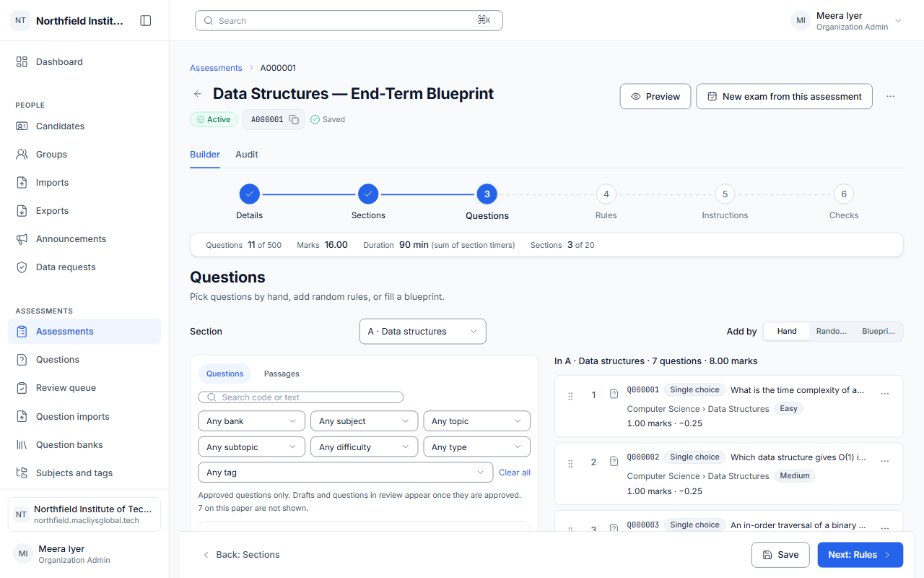
Task: Click the Save button
Action: pos(780,555)
